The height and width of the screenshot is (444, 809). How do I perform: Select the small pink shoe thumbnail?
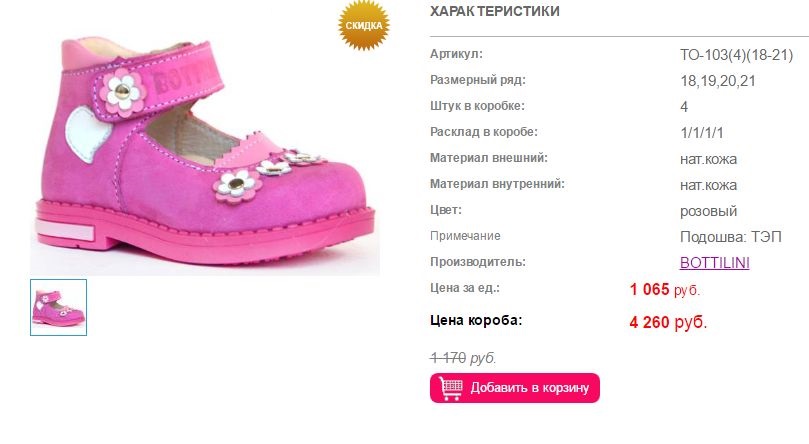pyautogui.click(x=58, y=307)
